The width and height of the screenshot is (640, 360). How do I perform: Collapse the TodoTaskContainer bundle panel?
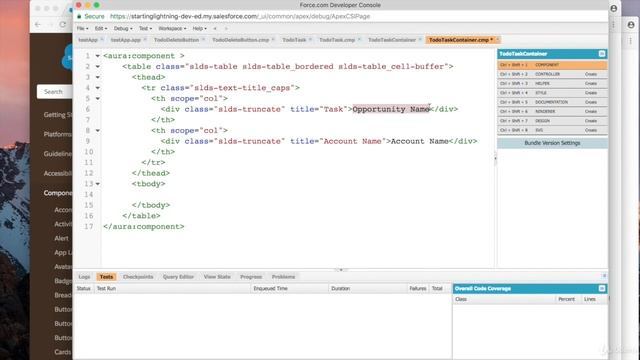602,54
